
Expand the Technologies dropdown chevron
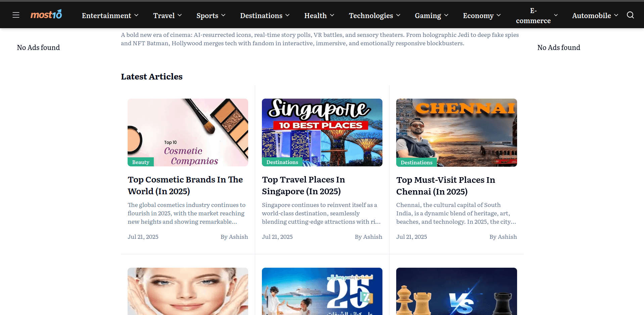(x=398, y=15)
